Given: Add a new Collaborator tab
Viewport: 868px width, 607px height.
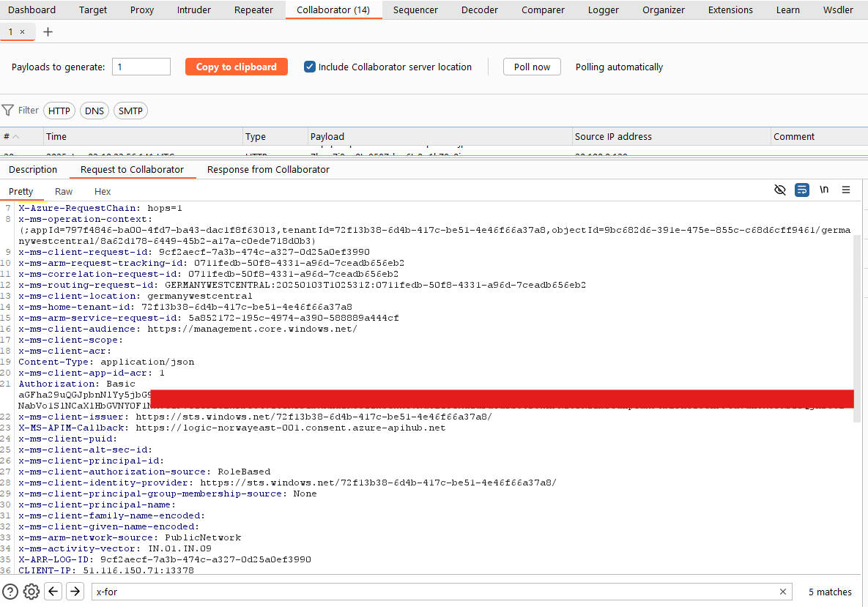Looking at the screenshot, I should [48, 32].
